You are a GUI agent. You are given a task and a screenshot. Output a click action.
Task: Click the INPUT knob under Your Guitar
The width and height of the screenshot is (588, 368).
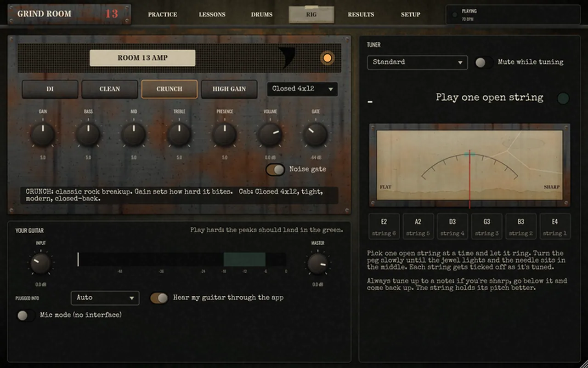click(41, 264)
